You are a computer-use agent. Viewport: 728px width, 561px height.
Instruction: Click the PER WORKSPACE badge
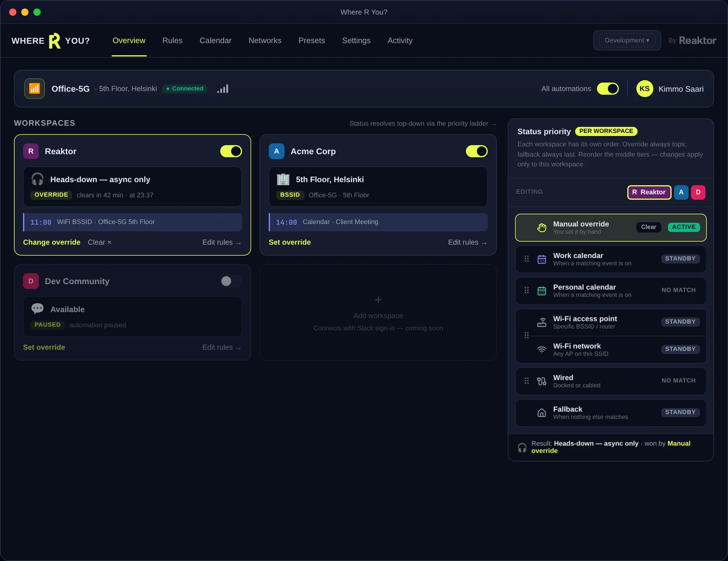click(x=606, y=131)
